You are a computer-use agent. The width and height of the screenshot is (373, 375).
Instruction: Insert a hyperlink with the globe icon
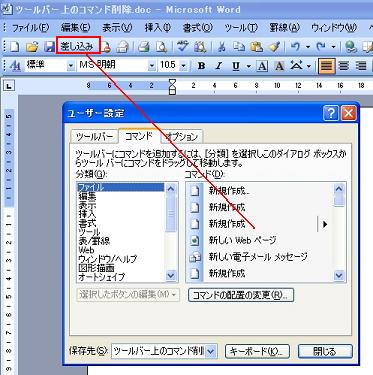click(x=350, y=47)
